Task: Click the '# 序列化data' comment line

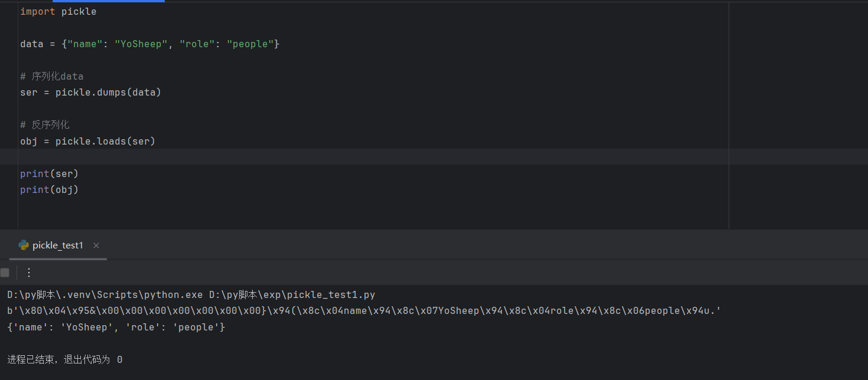Action: [52, 77]
